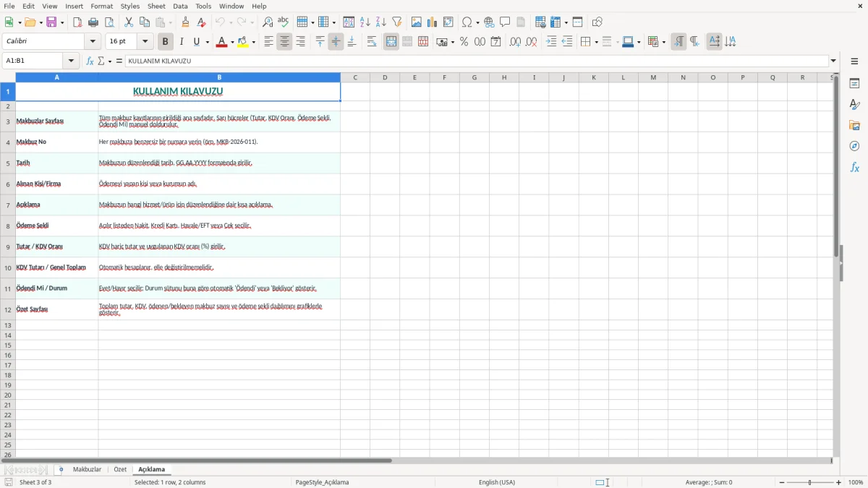Viewport: 868px width, 488px height.
Task: Open Borders dropdown arrow
Action: pyautogui.click(x=595, y=42)
